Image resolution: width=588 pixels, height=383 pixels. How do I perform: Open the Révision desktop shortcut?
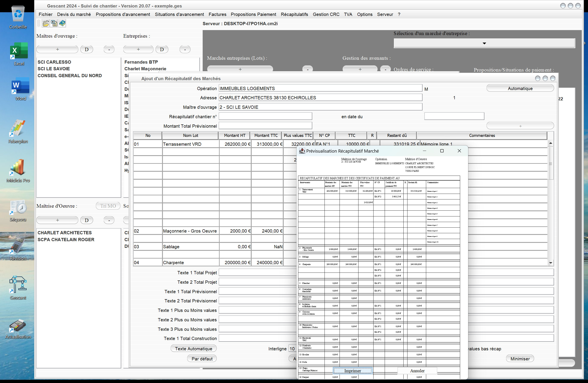coord(18,249)
